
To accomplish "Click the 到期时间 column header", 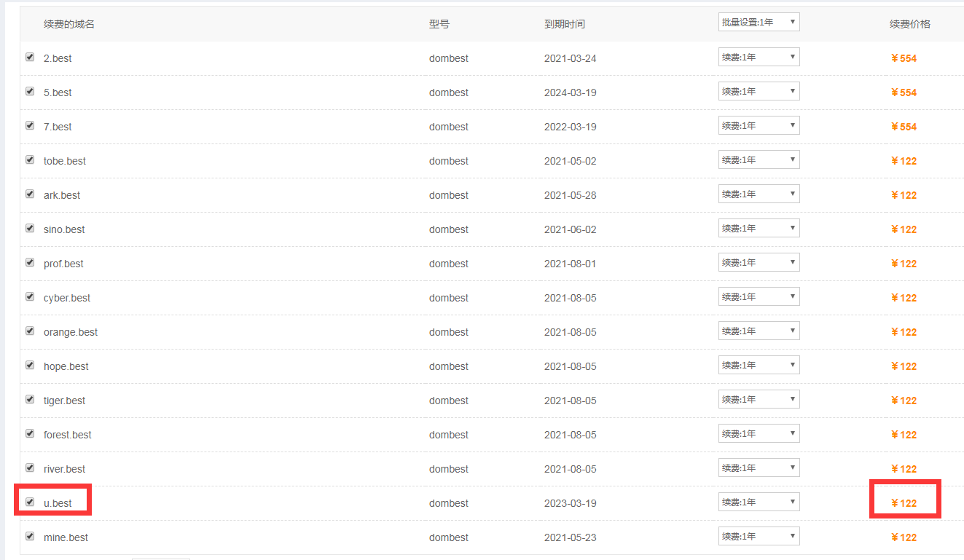I will tap(565, 24).
